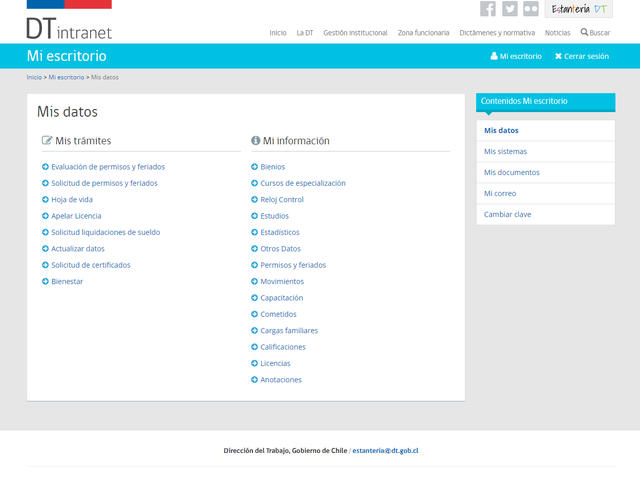Open the Zona funcionaria menu
The image size is (640, 477).
423,33
